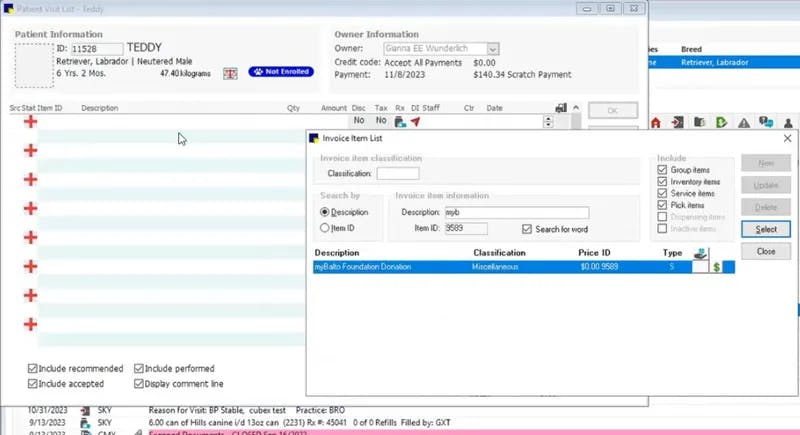Click the patient weight scale icon
The height and width of the screenshot is (435, 800).
[x=230, y=73]
